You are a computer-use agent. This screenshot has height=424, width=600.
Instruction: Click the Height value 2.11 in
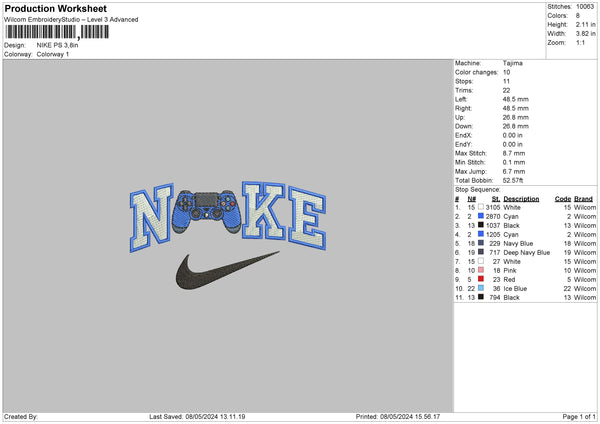[x=585, y=24]
